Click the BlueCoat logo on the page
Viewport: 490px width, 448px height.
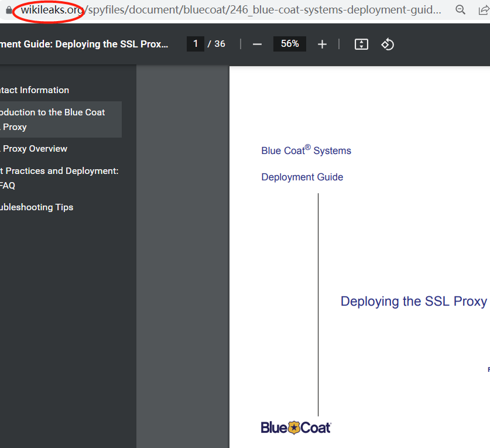[296, 428]
